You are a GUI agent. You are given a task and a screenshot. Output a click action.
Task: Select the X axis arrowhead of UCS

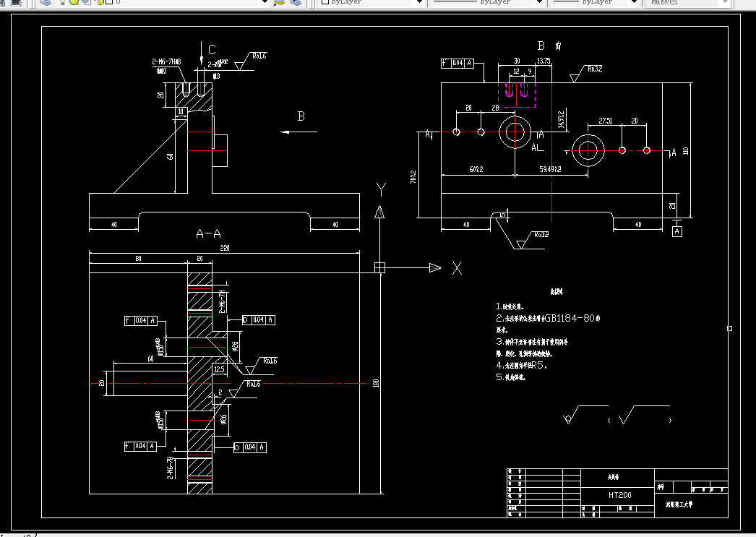(x=435, y=267)
